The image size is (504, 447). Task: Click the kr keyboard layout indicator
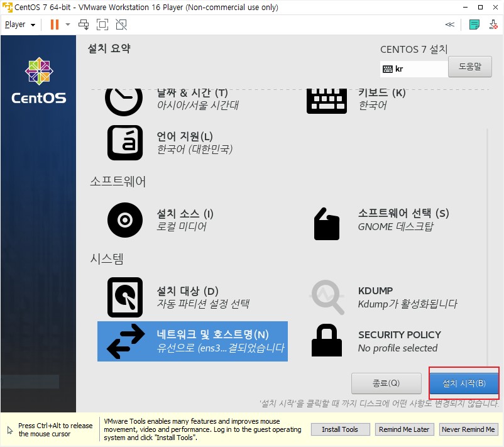tap(414, 69)
